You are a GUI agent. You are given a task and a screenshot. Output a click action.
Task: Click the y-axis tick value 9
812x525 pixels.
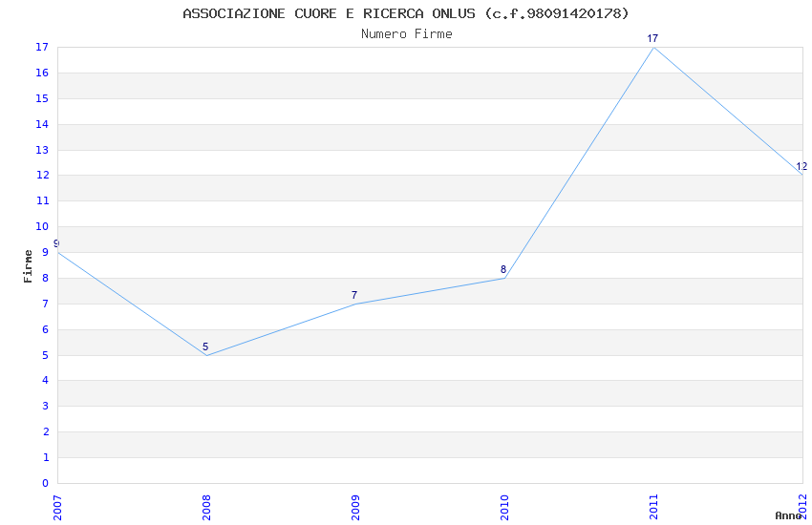46,252
